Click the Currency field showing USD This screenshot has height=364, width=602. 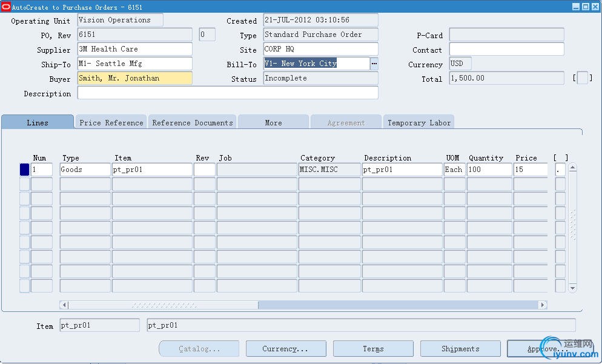tap(460, 64)
